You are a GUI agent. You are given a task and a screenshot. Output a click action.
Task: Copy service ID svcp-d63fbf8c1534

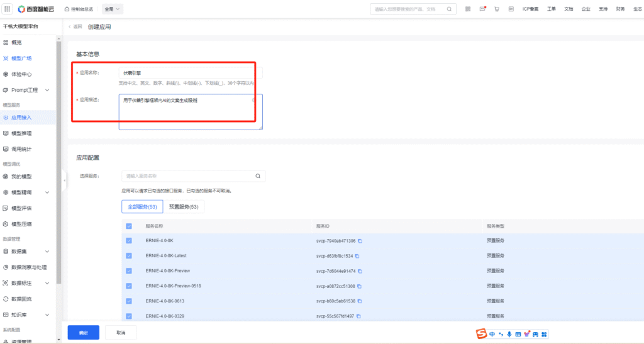(x=358, y=256)
